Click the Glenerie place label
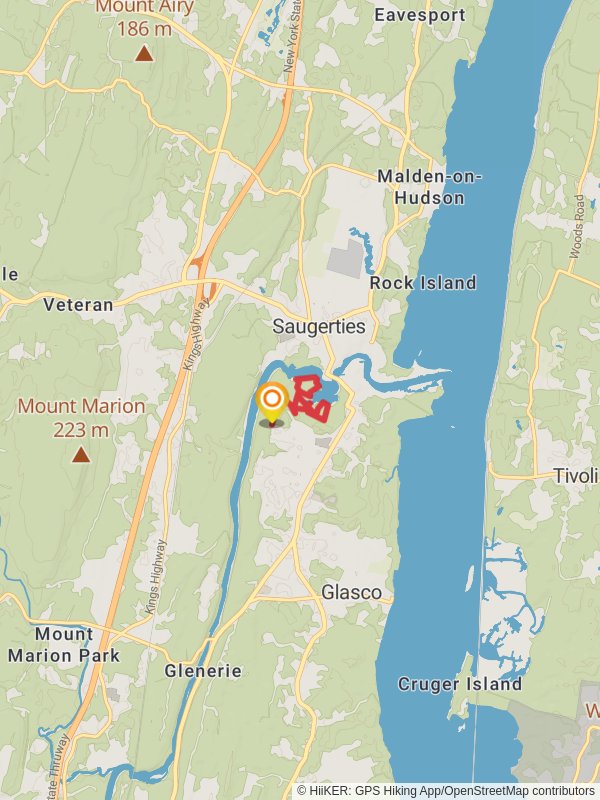The width and height of the screenshot is (600, 800). tap(203, 671)
